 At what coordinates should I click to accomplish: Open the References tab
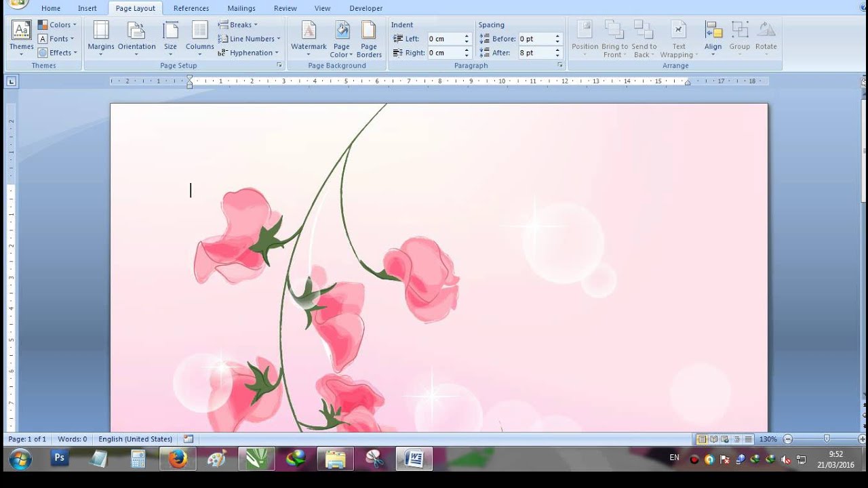point(191,9)
